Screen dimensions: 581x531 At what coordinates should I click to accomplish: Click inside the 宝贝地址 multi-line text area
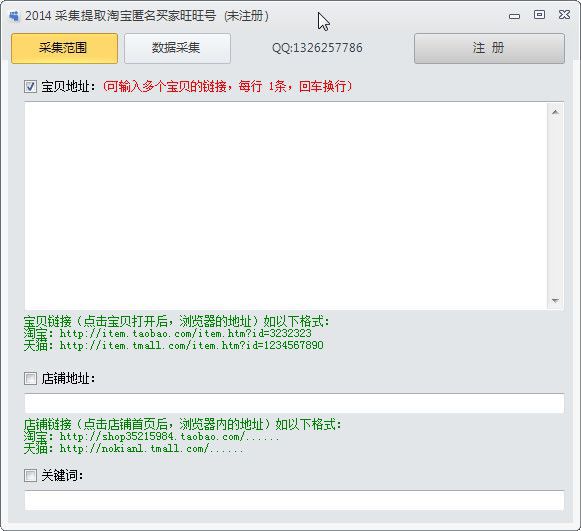286,206
